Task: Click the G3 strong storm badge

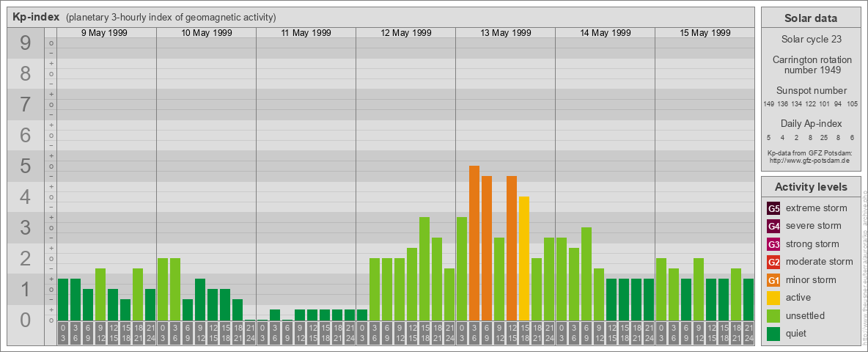Action: click(x=773, y=244)
